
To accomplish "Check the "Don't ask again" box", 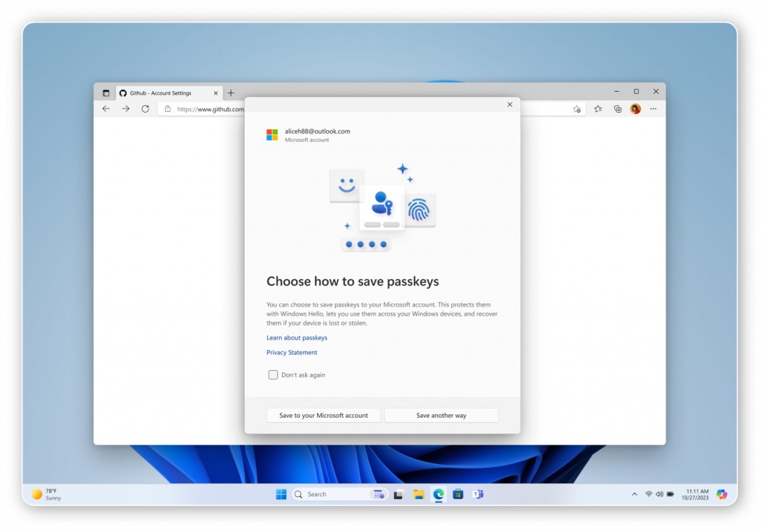I will (273, 375).
